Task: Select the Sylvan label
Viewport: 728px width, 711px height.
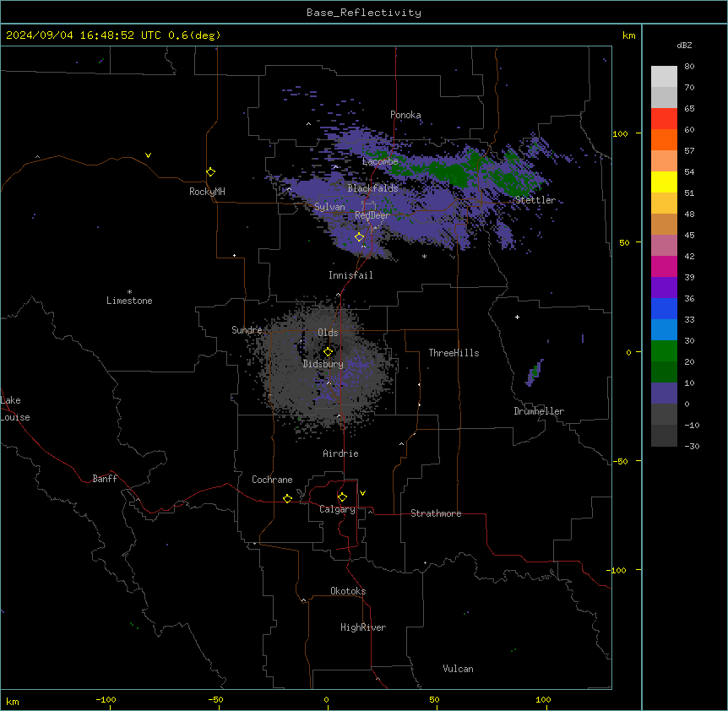Action: tap(329, 207)
